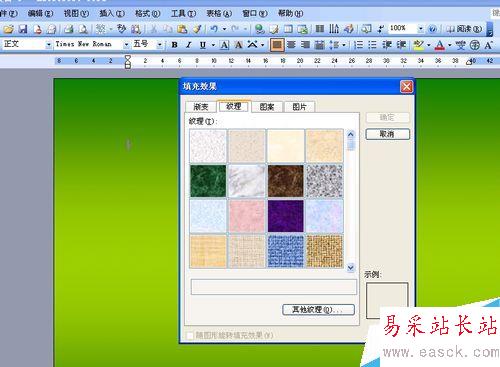Click the 取消 button in the dialog
The image size is (500, 367).
click(387, 134)
